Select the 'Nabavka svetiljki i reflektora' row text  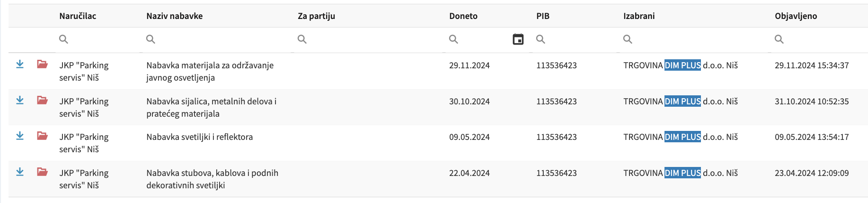(199, 137)
